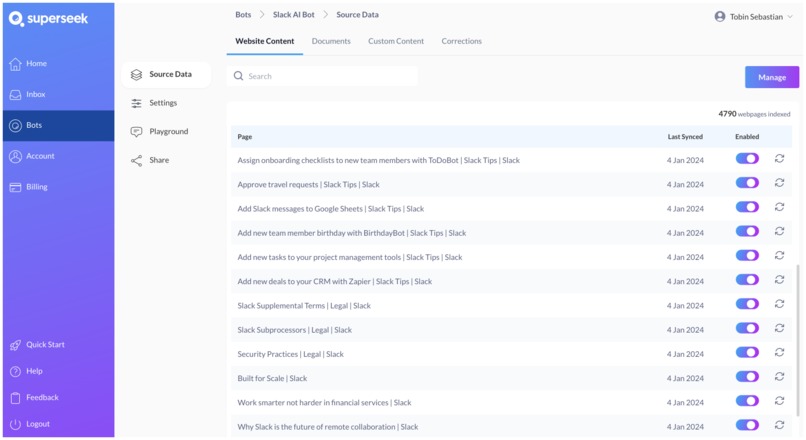Viewport: 806px width, 440px height.
Task: Select the 'Built for Scale | Slack' row title
Action: pos(272,379)
